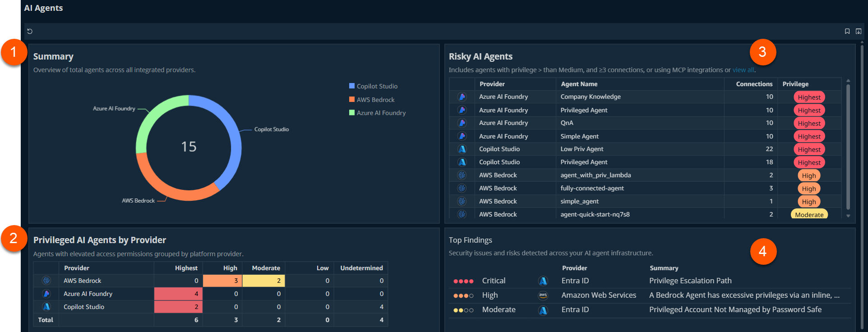This screenshot has width=868, height=332.
Task: Click the Azure AI Foundry legend color square
Action: (352, 112)
